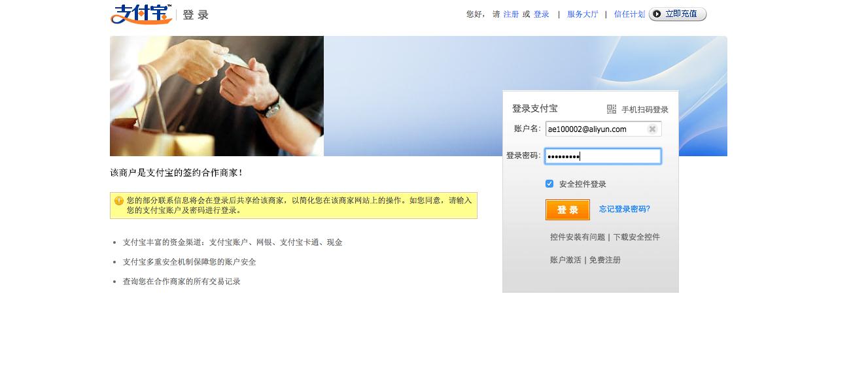Click the 账户激活 link
The height and width of the screenshot is (381, 868).
pos(566,260)
